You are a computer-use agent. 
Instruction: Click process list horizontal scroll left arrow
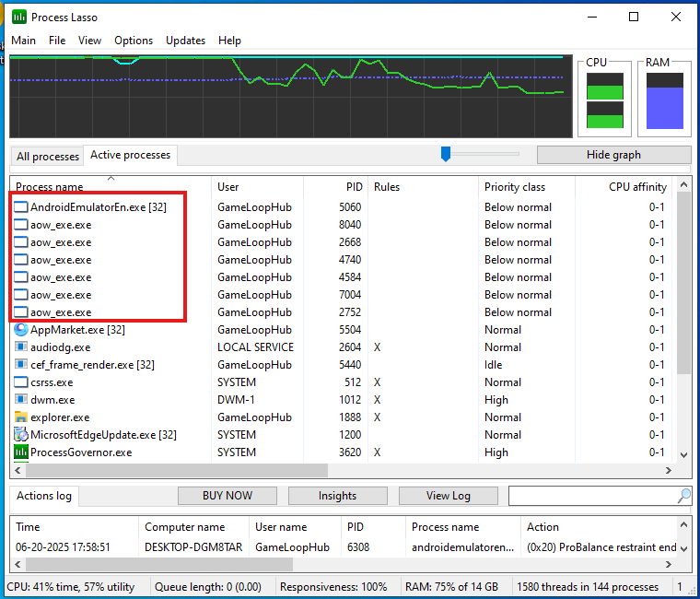point(17,470)
